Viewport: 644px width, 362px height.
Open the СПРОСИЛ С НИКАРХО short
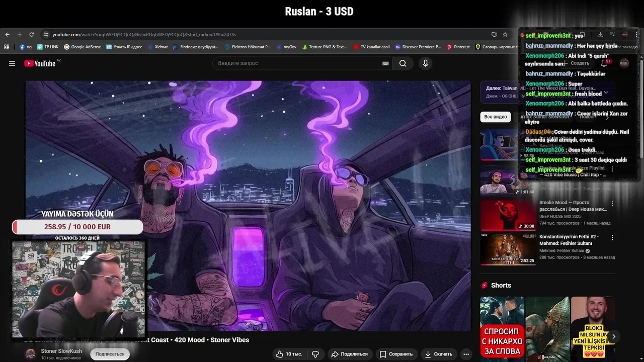click(502, 329)
